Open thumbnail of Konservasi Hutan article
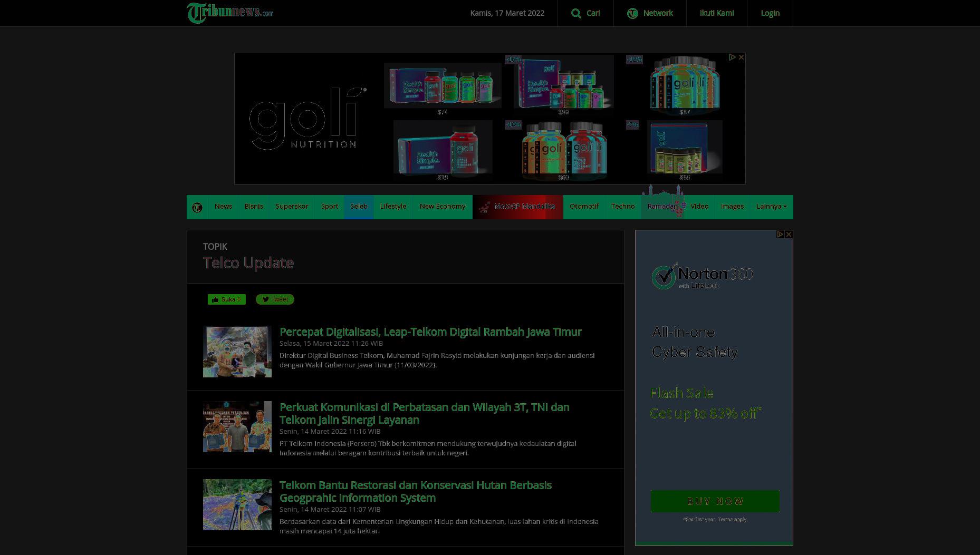The image size is (980, 555). coord(237,505)
